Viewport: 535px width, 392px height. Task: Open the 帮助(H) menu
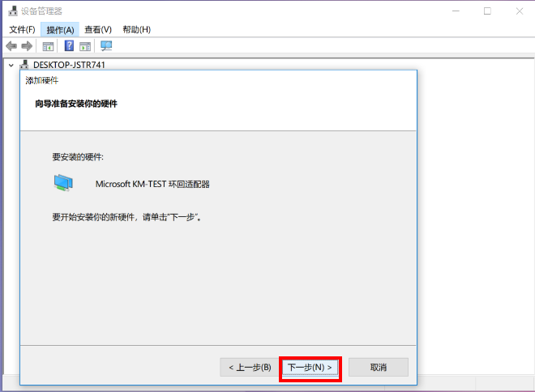(x=136, y=29)
